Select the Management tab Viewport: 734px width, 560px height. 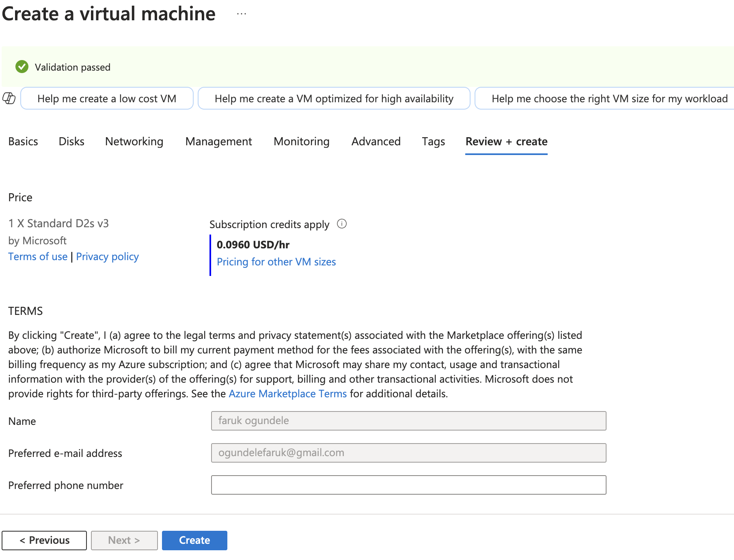coord(218,142)
